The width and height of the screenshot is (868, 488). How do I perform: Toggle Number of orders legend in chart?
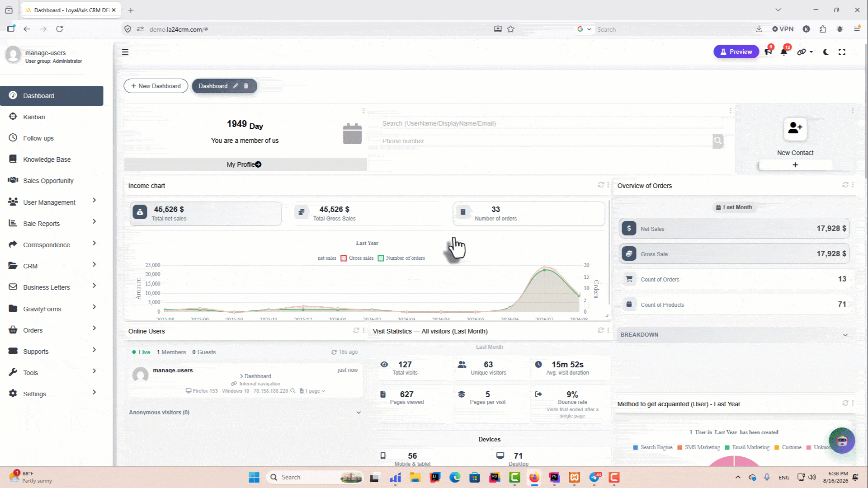(401, 258)
